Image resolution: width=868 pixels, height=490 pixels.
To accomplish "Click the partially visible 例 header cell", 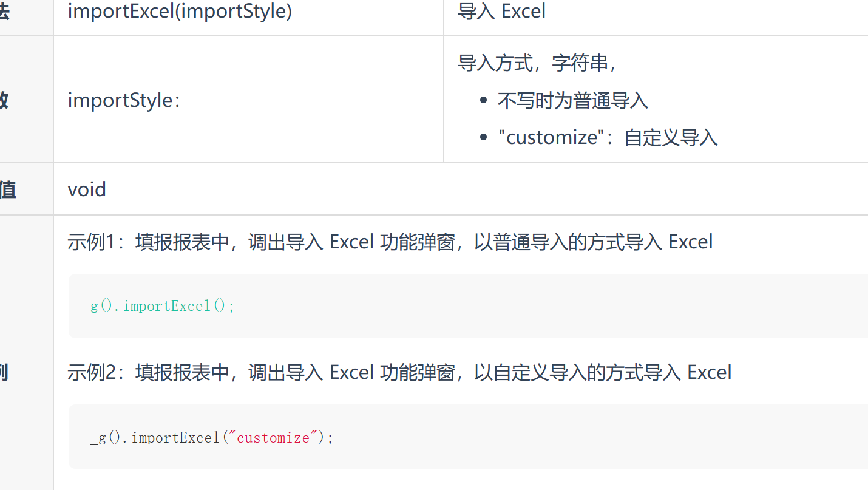I will 3,372.
